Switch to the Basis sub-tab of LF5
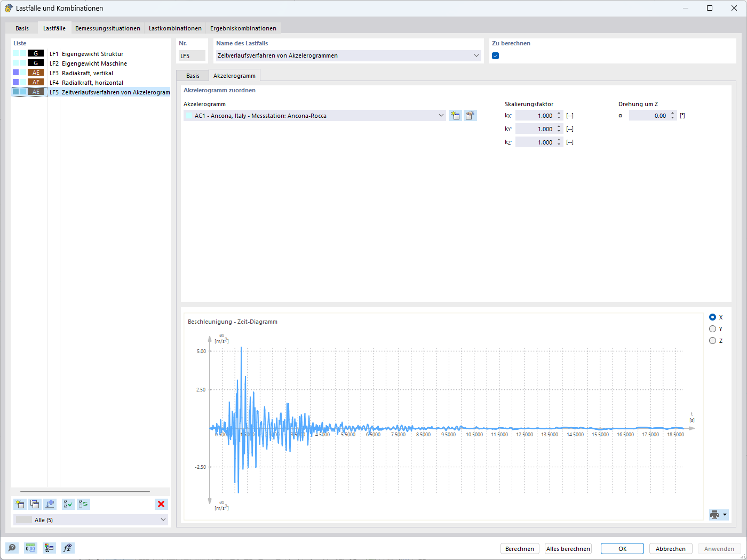The height and width of the screenshot is (560, 747). tap(192, 76)
